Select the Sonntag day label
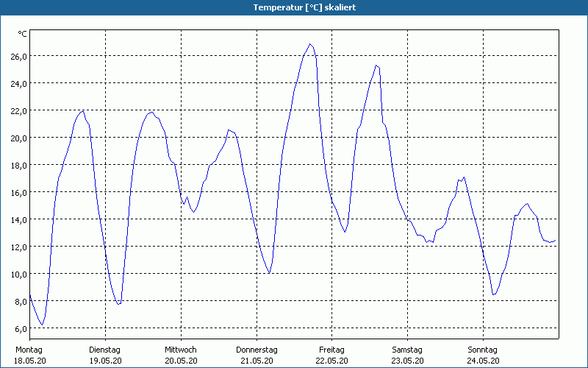The width and height of the screenshot is (588, 368). pyautogui.click(x=483, y=350)
